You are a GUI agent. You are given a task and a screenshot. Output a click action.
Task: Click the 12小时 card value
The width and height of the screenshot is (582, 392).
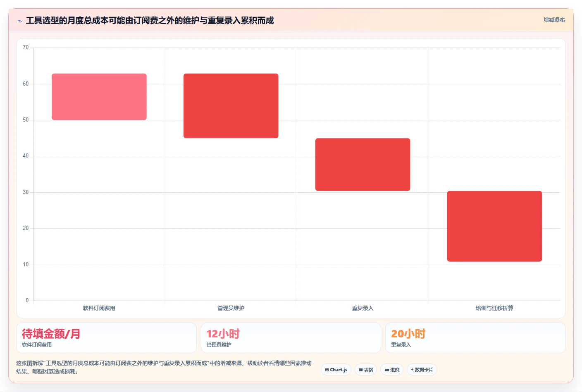click(223, 334)
